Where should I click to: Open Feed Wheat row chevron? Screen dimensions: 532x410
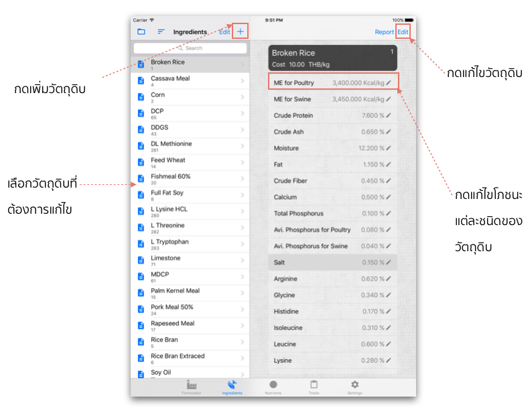243,162
